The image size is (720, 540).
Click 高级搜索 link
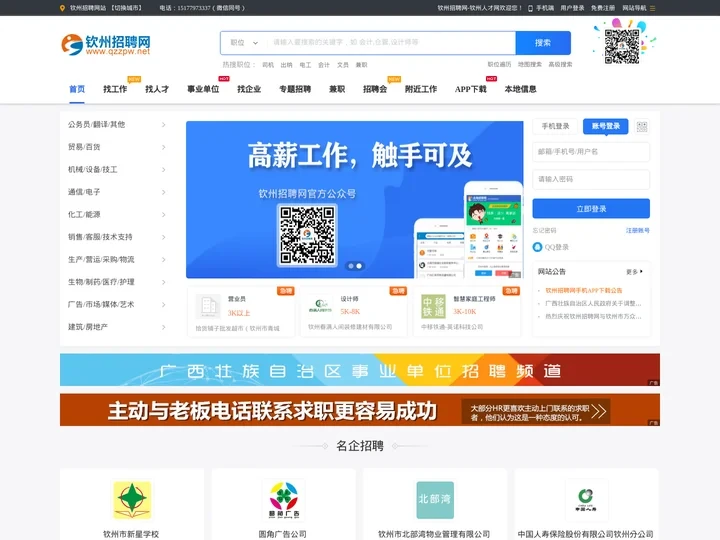point(560,64)
